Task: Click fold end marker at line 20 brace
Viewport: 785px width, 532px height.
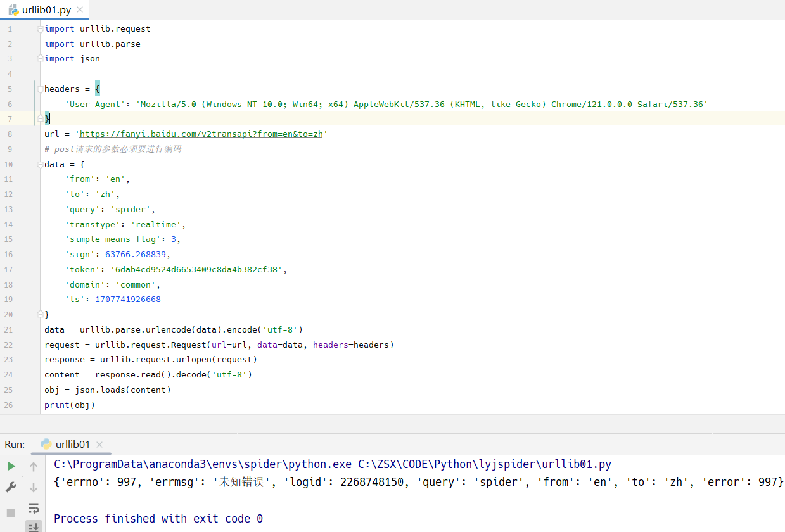Action: pos(41,315)
